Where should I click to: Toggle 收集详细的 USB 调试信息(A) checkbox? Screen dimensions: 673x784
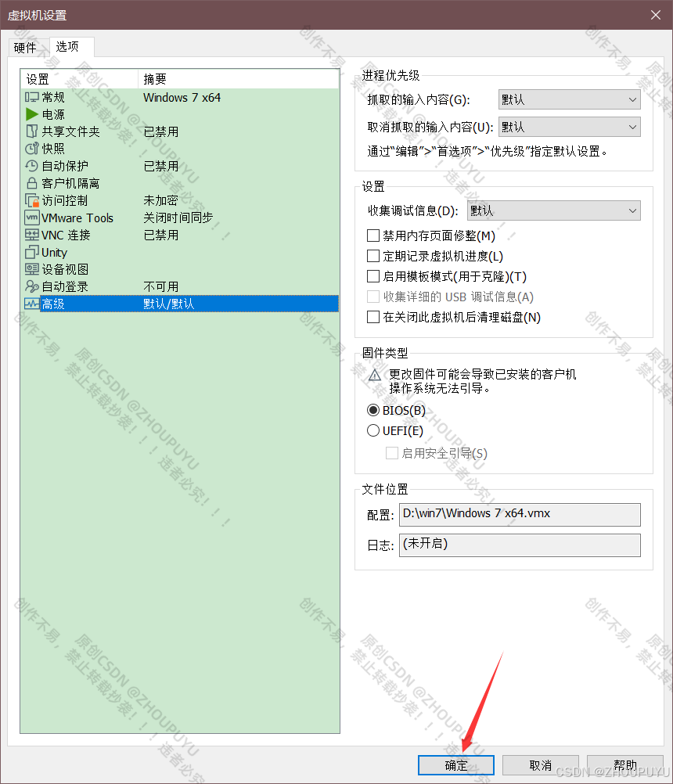coord(373,297)
